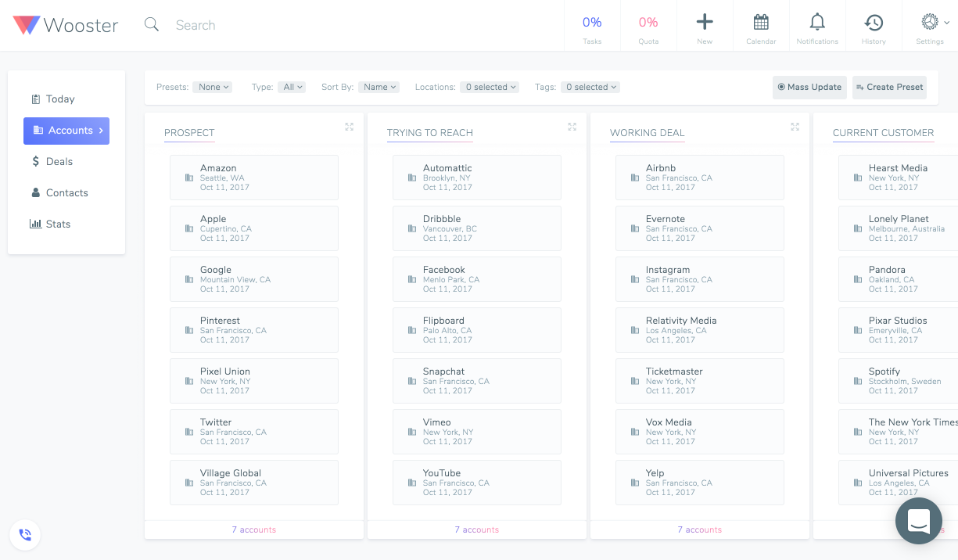Click the Airbnb card building icon
958x560 pixels.
pyautogui.click(x=634, y=178)
